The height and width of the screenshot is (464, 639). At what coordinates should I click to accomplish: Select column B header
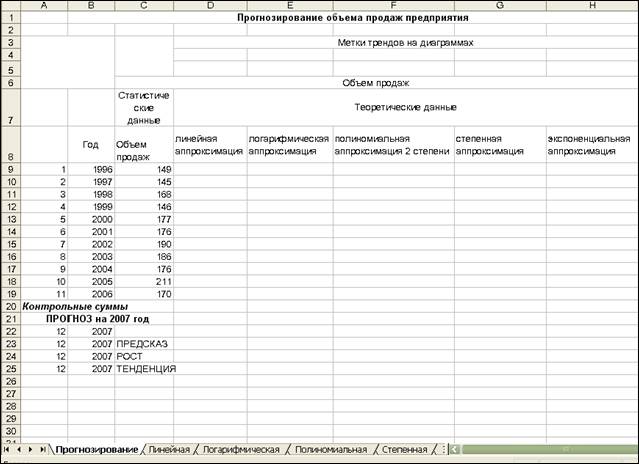pos(91,5)
